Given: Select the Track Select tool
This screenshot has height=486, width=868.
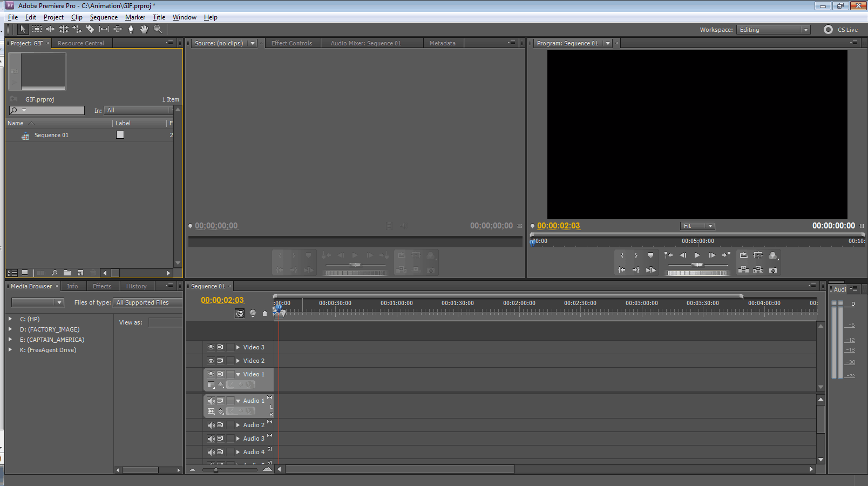Looking at the screenshot, I should [x=37, y=29].
